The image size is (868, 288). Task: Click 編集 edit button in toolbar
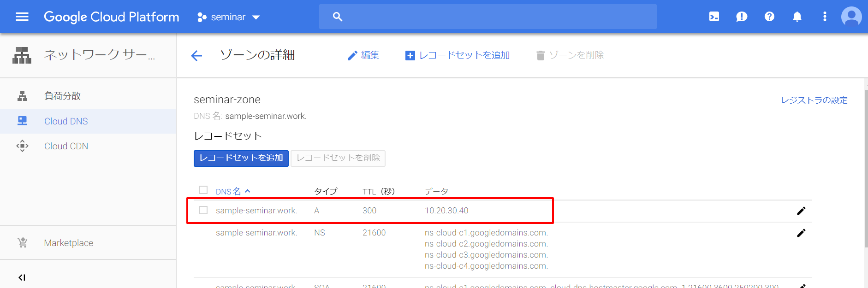(x=363, y=55)
